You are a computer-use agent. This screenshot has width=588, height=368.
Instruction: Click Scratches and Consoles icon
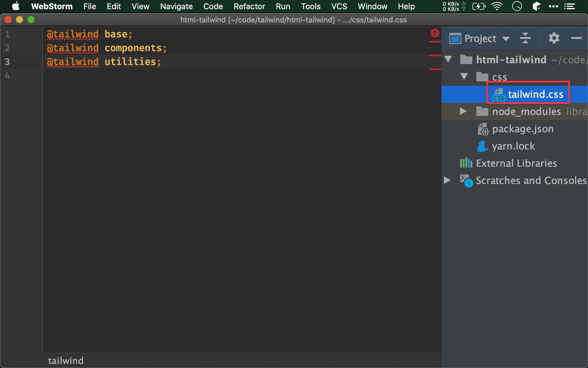(x=466, y=181)
